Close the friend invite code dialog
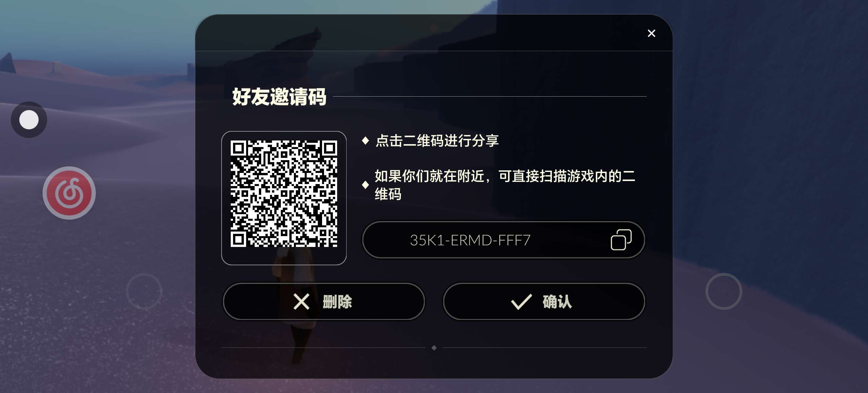The image size is (868, 393). tap(651, 33)
